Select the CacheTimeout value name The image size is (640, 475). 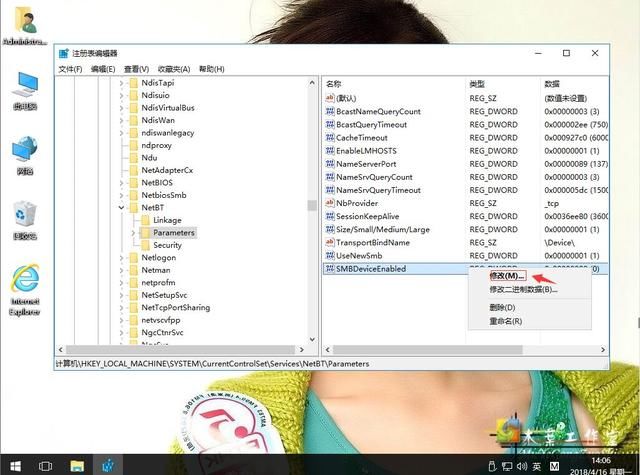coord(362,138)
